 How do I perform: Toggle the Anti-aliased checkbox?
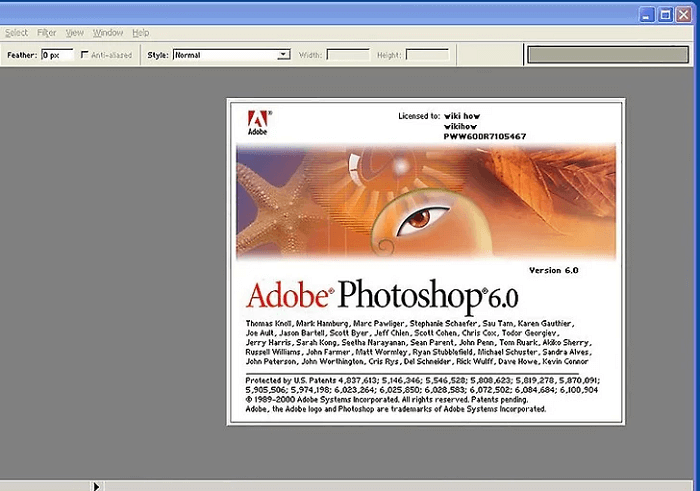coord(84,54)
